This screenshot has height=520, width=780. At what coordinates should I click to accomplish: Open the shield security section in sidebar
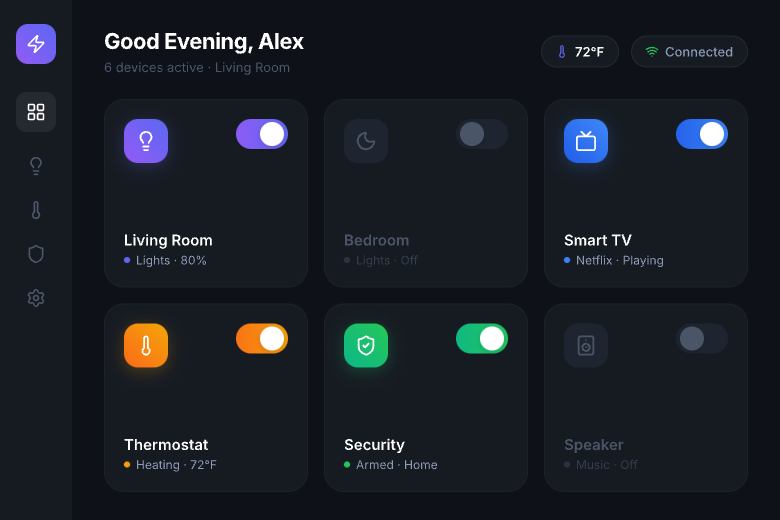pyautogui.click(x=36, y=254)
